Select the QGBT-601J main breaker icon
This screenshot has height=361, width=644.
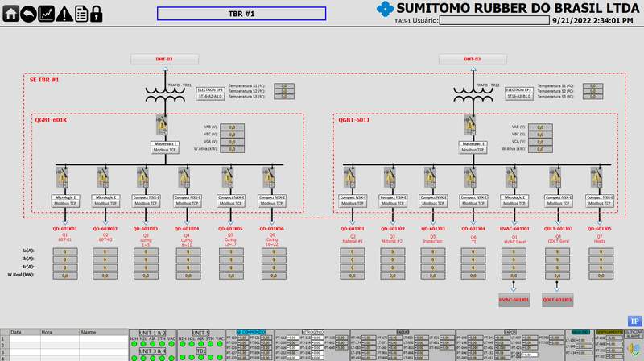(x=470, y=126)
